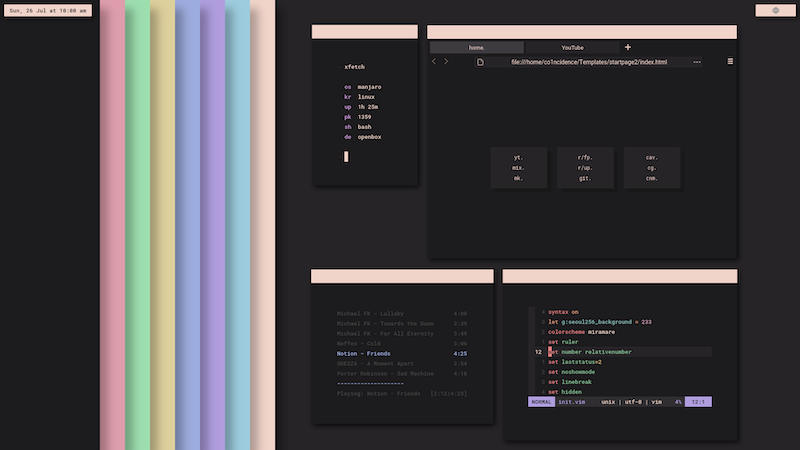Open the cnm. link
800x450 pixels.
[x=652, y=179]
